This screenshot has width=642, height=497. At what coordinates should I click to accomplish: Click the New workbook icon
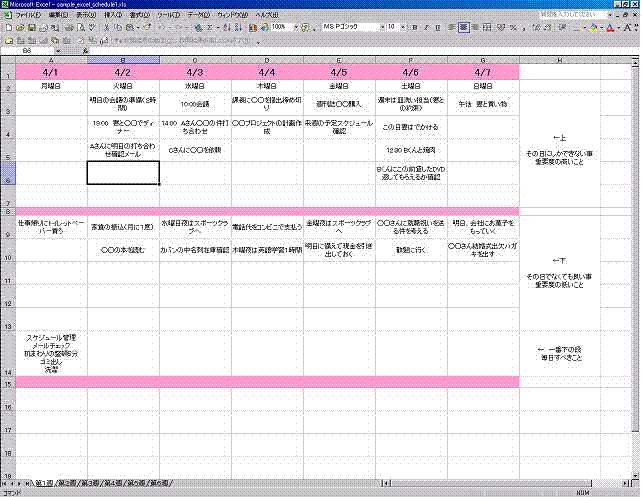[x=7, y=27]
